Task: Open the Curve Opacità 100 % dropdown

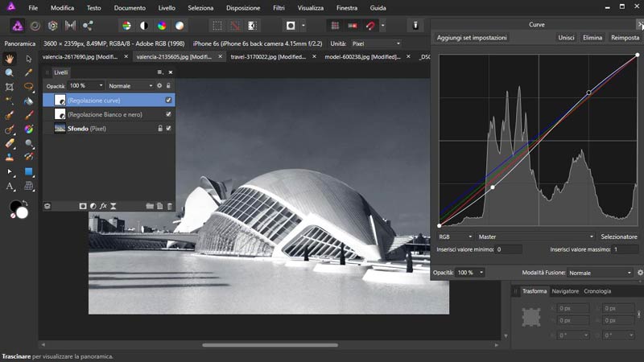Action: (470, 273)
